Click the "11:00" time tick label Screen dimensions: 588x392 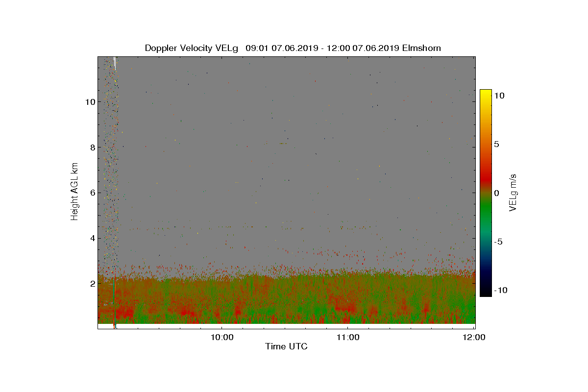click(x=347, y=337)
